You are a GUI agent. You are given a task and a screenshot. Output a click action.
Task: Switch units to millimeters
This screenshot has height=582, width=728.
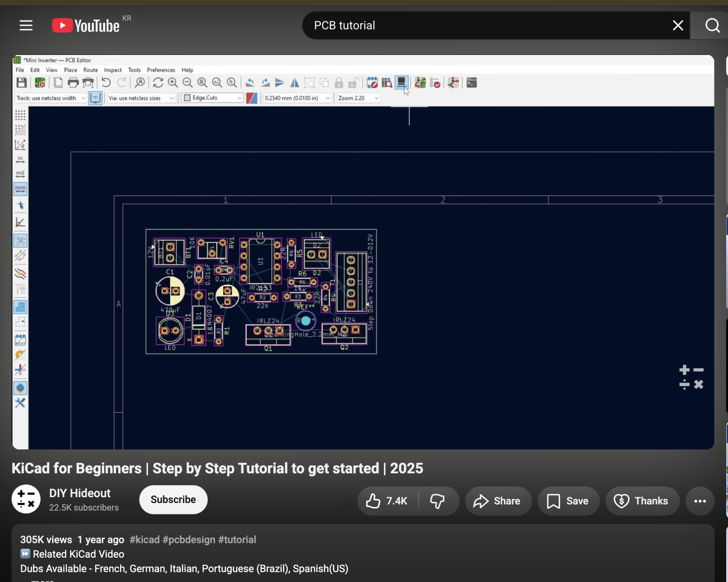tap(20, 189)
